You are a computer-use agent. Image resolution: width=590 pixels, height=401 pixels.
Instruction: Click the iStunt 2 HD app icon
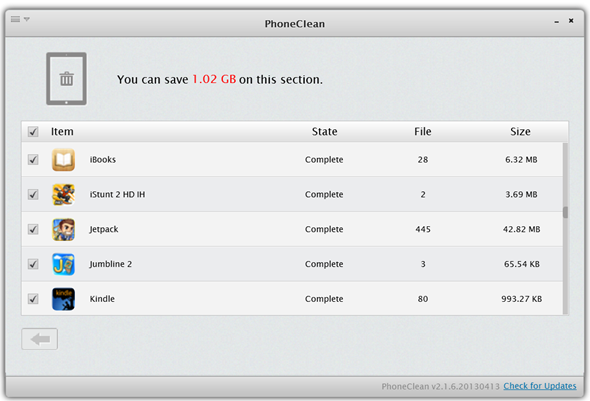coord(63,194)
